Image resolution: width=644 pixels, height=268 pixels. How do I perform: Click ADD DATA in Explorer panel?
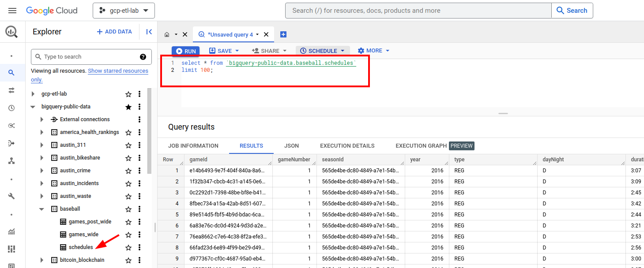pyautogui.click(x=114, y=32)
